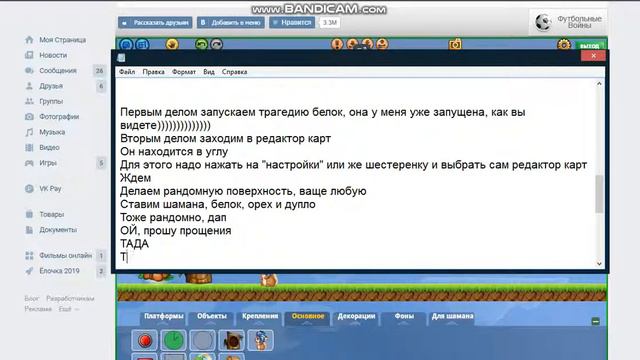Switch to the Для шамана tab
This screenshot has width=640, height=360.
click(452, 316)
